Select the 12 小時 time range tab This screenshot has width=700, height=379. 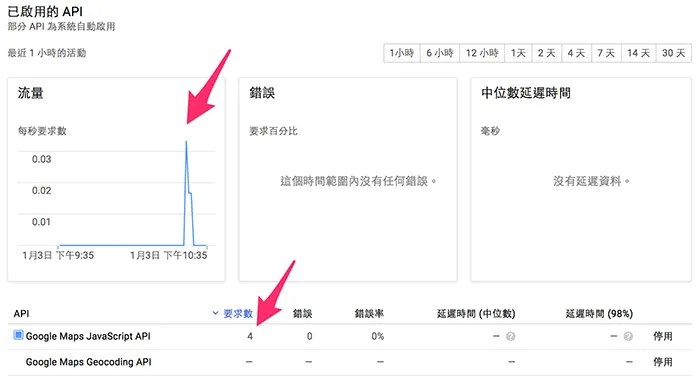click(x=482, y=53)
